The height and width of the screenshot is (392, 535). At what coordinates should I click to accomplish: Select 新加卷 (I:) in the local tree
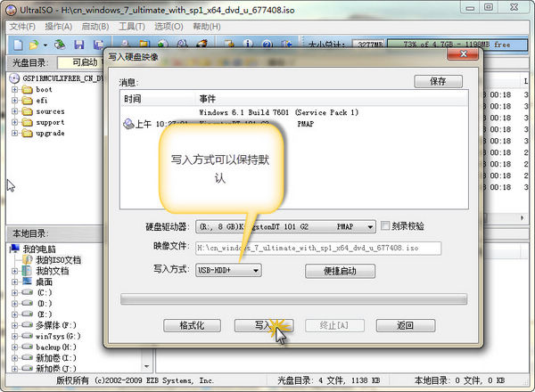point(56,357)
